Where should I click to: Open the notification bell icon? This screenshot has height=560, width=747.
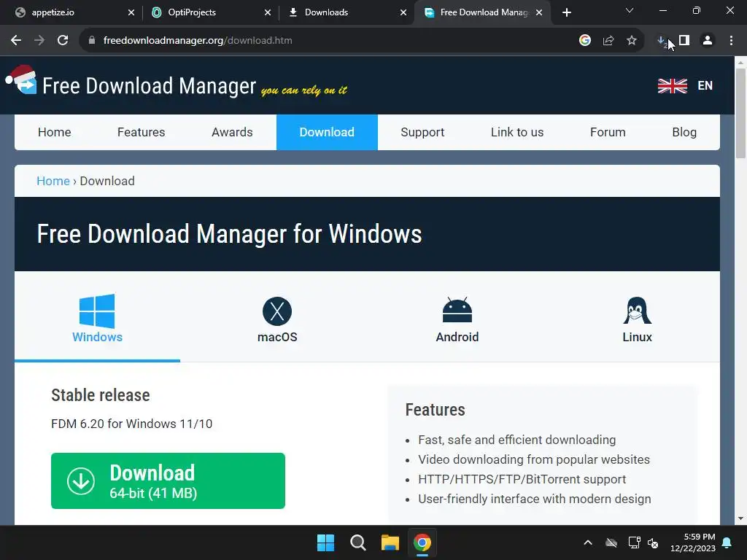[x=727, y=542]
